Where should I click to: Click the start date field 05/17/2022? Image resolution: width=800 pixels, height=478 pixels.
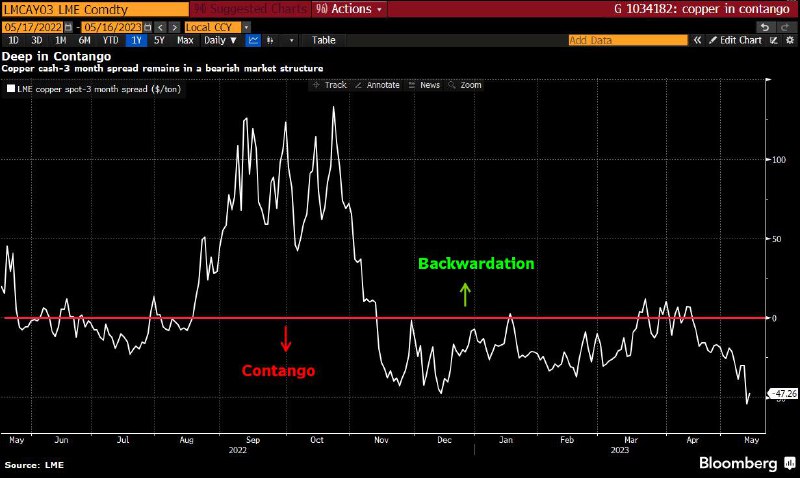(x=33, y=27)
